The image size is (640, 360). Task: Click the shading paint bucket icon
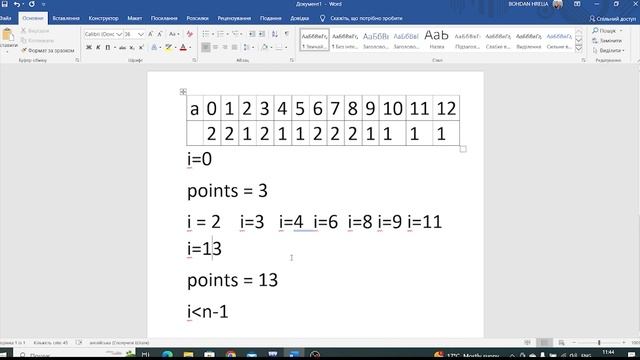click(264, 47)
